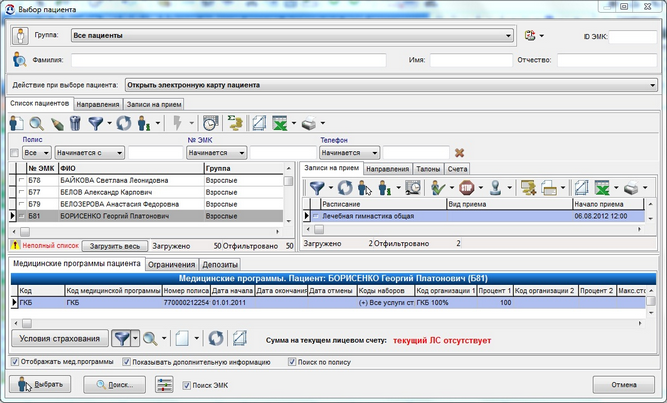
Task: Switch to top Записи на прием tab
Action: click(154, 104)
